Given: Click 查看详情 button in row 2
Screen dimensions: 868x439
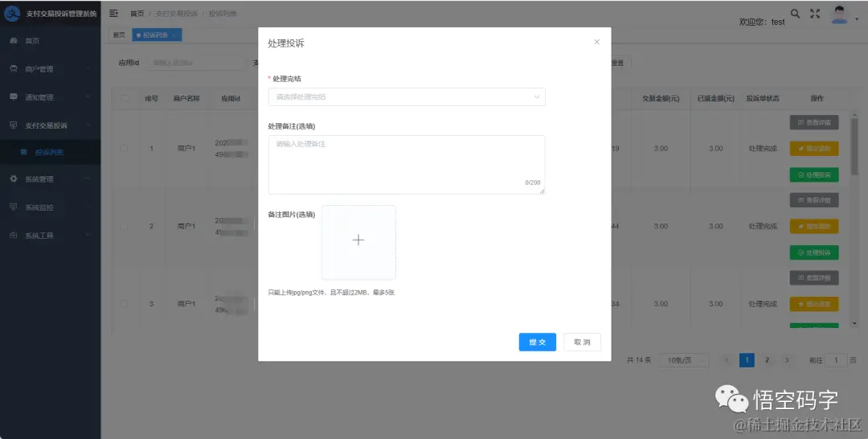Looking at the screenshot, I should (813, 200).
